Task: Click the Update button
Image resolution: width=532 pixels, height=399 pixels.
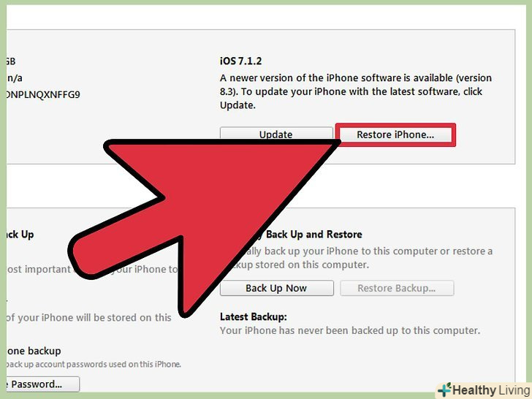Action: 276,133
